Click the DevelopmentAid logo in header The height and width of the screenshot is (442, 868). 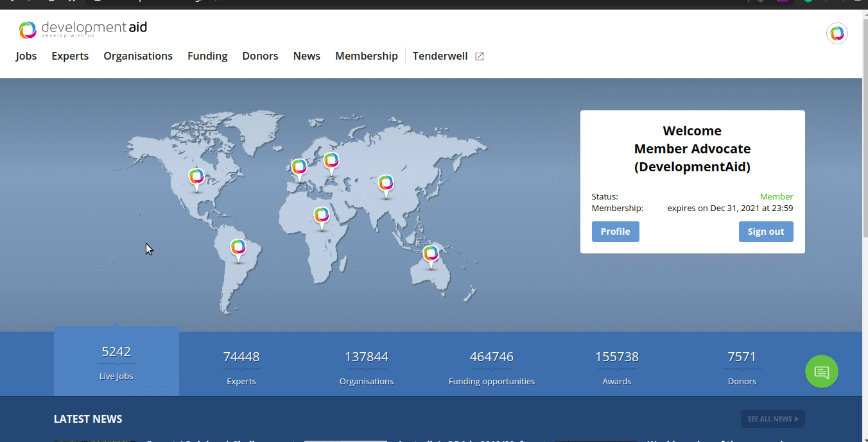tap(82, 30)
